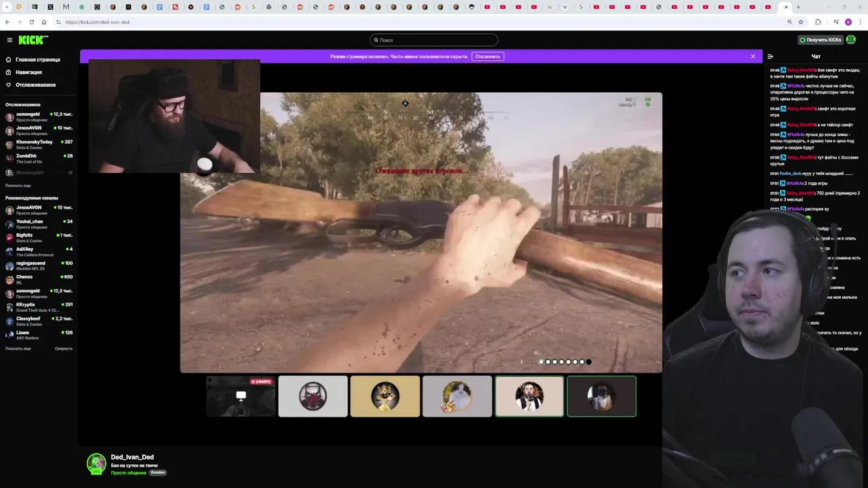Close the active browser tab
868x488 pixels.
[786, 7]
